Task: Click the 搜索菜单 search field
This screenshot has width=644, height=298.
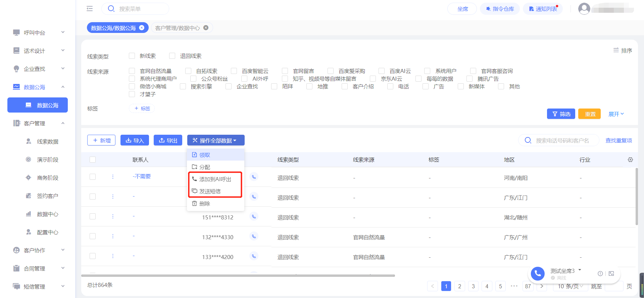Action: coord(135,9)
